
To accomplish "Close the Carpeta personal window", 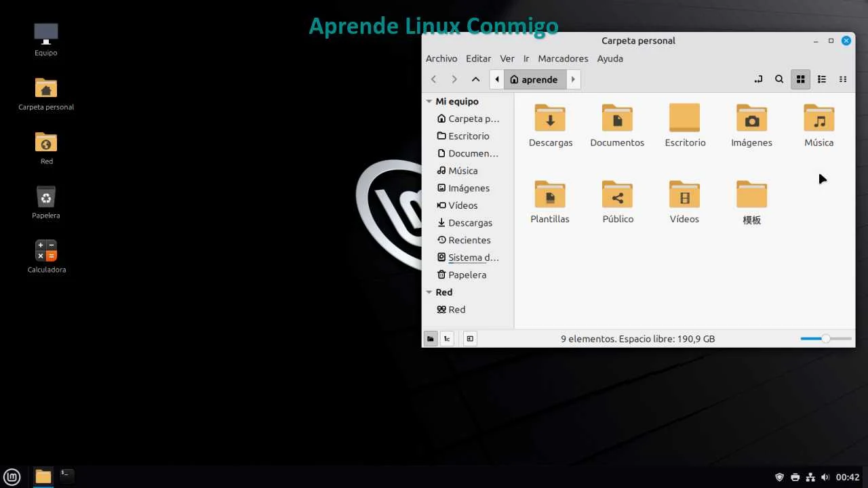I will coord(846,41).
